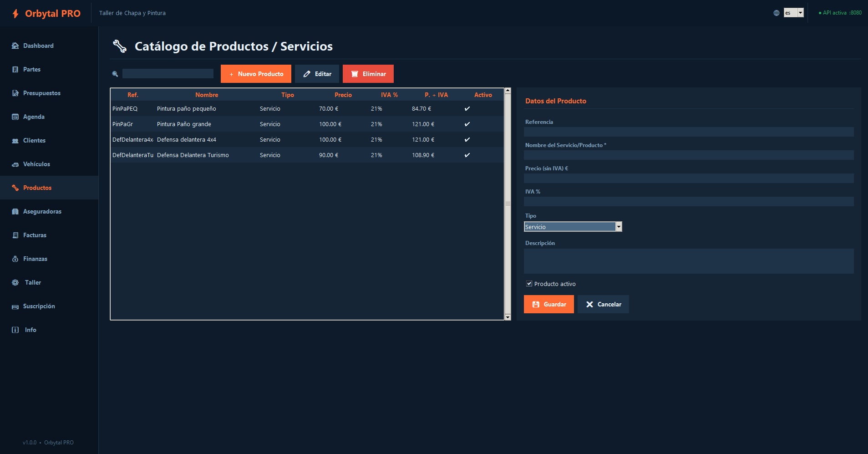Click the Presupuestos sidebar icon
Viewport: 868px width, 454px height.
[x=15, y=93]
